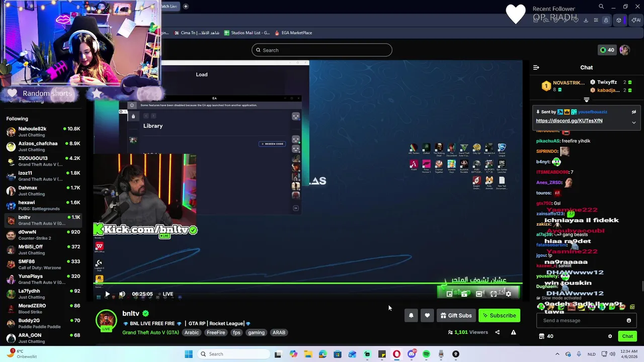The image size is (644, 362).
Task: Open Microsoft Store from the taskbar
Action: click(x=338, y=354)
